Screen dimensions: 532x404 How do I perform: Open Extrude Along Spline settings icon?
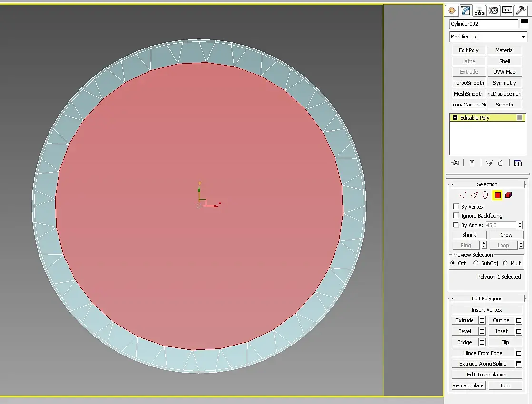point(519,364)
